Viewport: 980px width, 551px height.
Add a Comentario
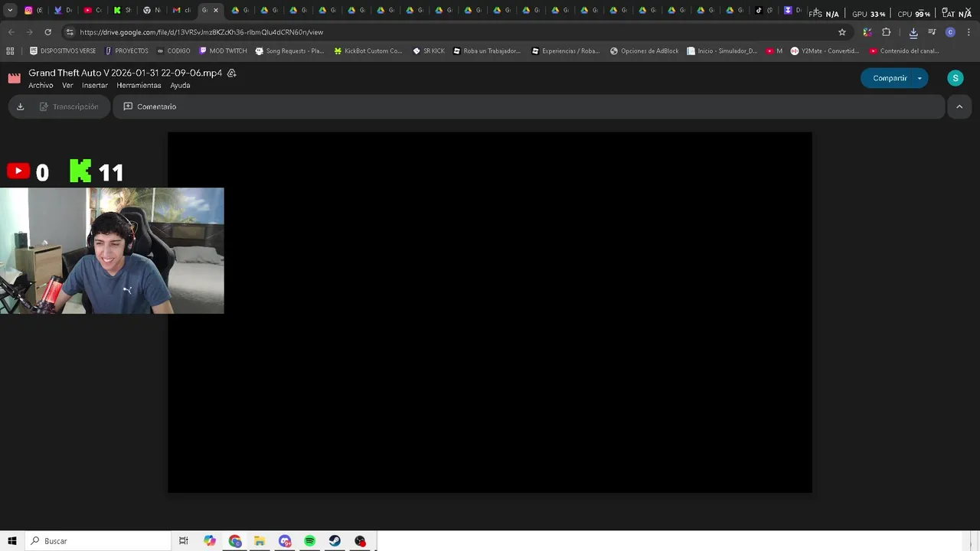click(x=149, y=106)
